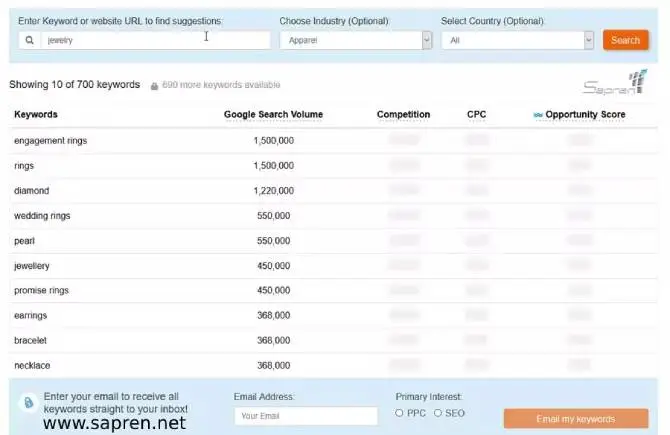
Task: Click the Keywords column header
Action: 36,115
